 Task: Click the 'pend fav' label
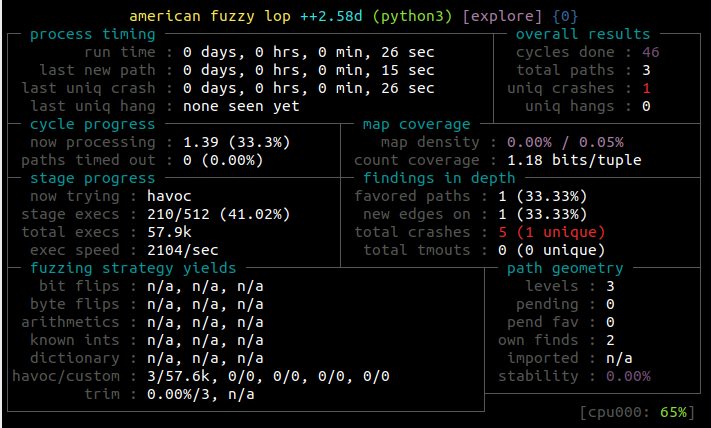[x=543, y=322]
